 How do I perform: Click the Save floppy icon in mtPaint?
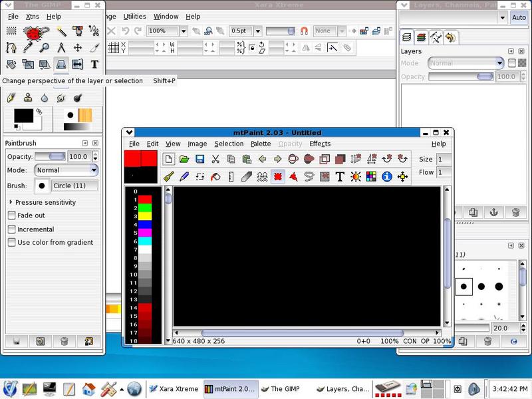click(199, 159)
